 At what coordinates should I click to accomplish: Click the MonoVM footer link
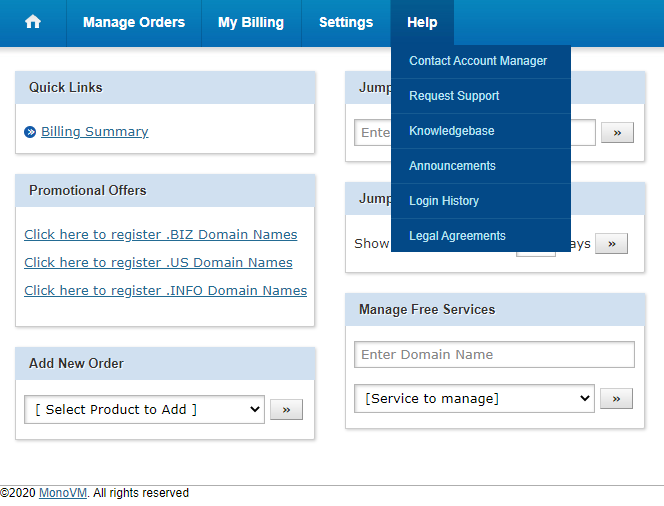click(x=61, y=493)
